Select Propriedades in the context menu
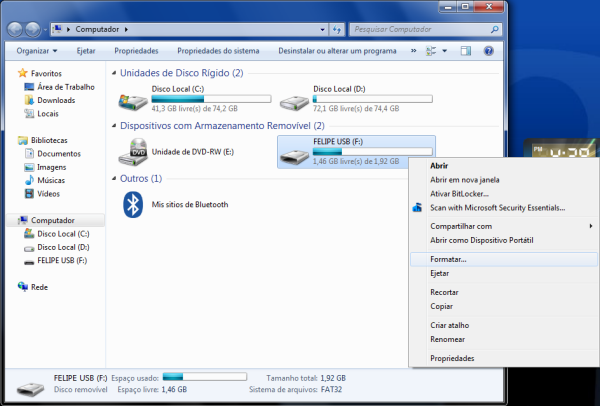Screen dimensions: 600x406 click(452, 358)
